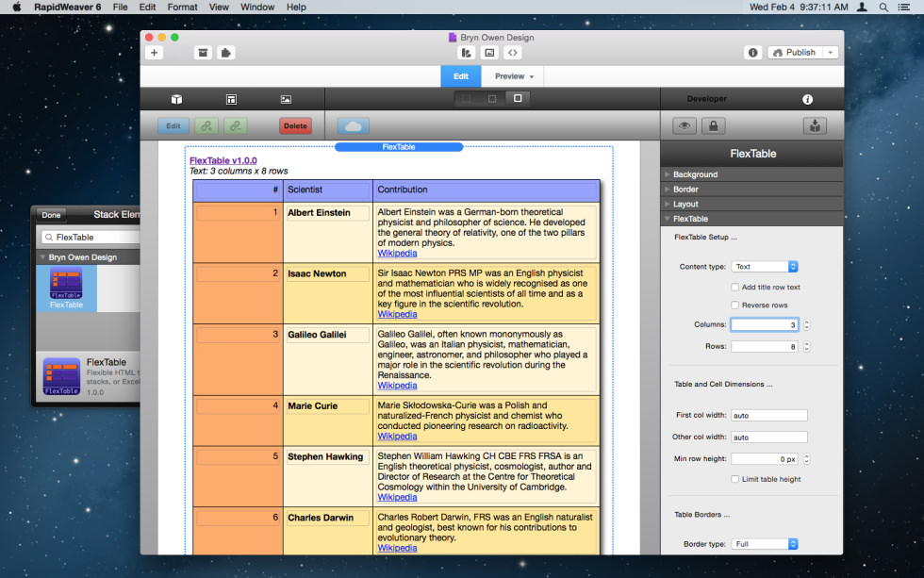Click the Columns stepper arrows
Image resolution: width=924 pixels, height=578 pixels.
pos(807,324)
